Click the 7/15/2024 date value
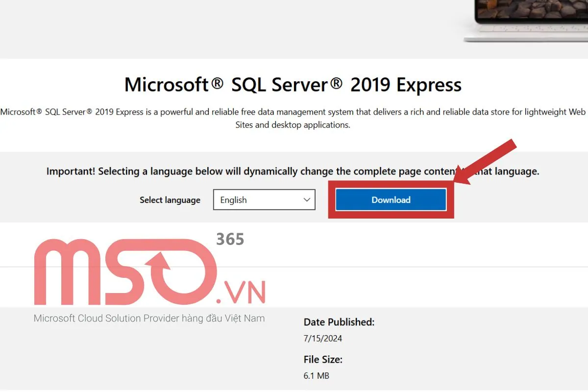588x392 pixels. pyautogui.click(x=322, y=338)
